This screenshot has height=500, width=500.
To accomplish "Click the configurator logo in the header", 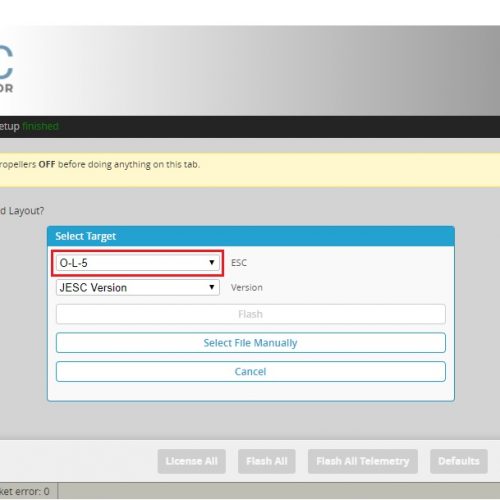I will [x=7, y=69].
